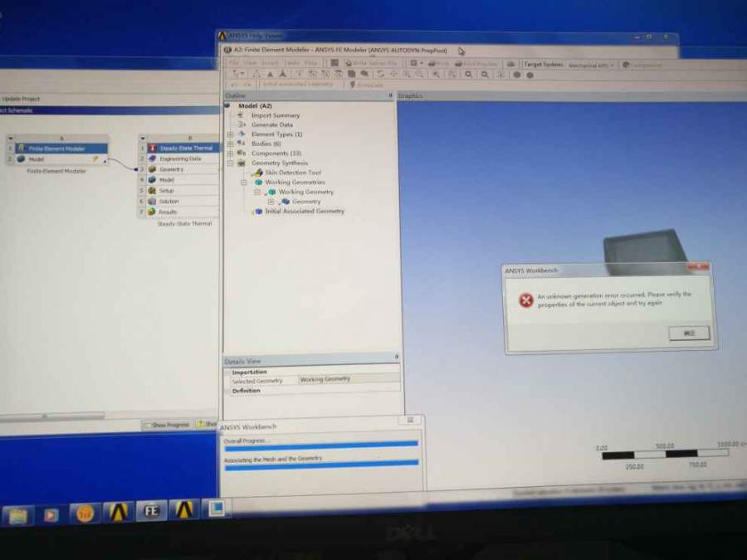Open the View menu in FE Modeler
The width and height of the screenshot is (747, 560).
pyautogui.click(x=250, y=62)
